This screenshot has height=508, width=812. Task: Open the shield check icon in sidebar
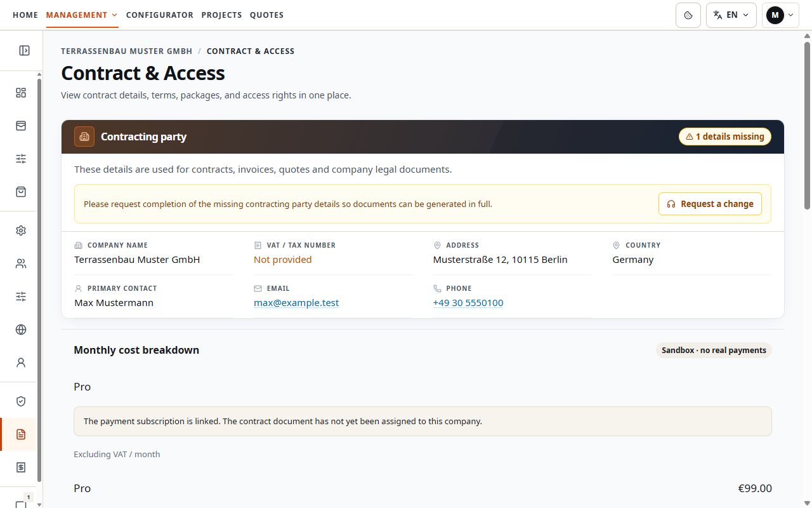pos(21,401)
